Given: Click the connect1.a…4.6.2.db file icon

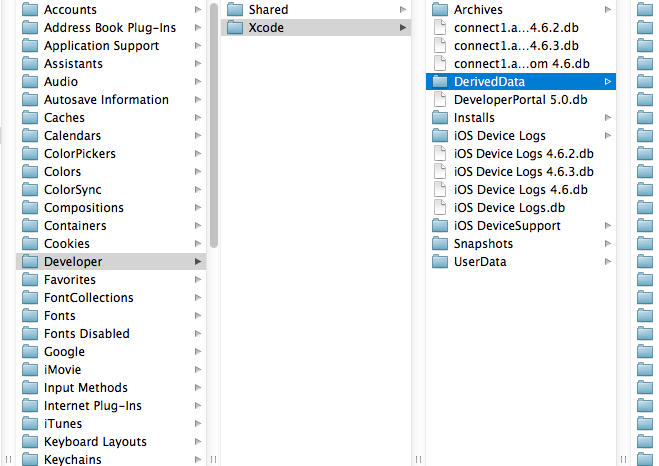Looking at the screenshot, I should 440,27.
